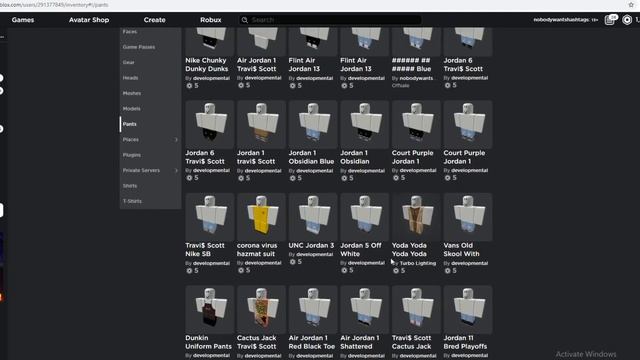Open corona virus hazmat suit title link

pos(257,249)
